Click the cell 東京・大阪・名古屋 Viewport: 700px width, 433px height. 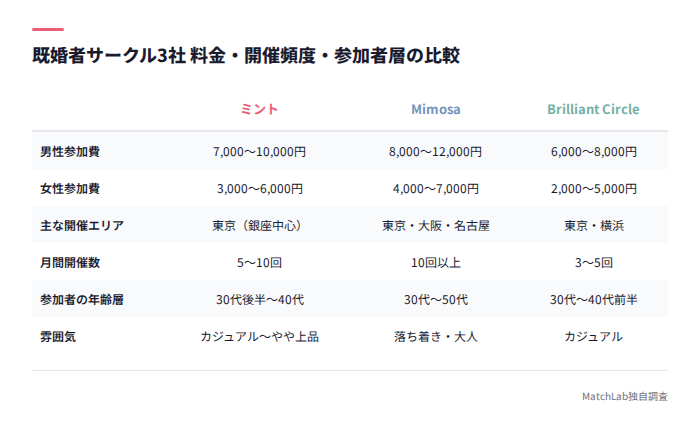tap(436, 225)
